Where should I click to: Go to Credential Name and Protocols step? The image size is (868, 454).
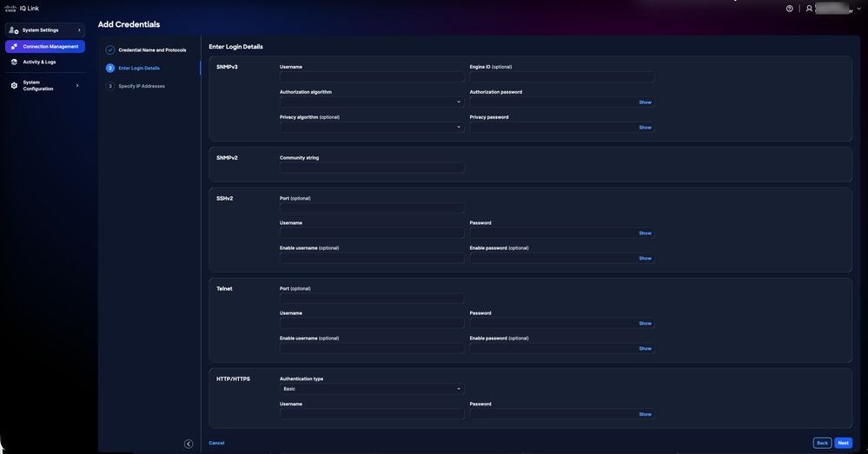pyautogui.click(x=152, y=49)
